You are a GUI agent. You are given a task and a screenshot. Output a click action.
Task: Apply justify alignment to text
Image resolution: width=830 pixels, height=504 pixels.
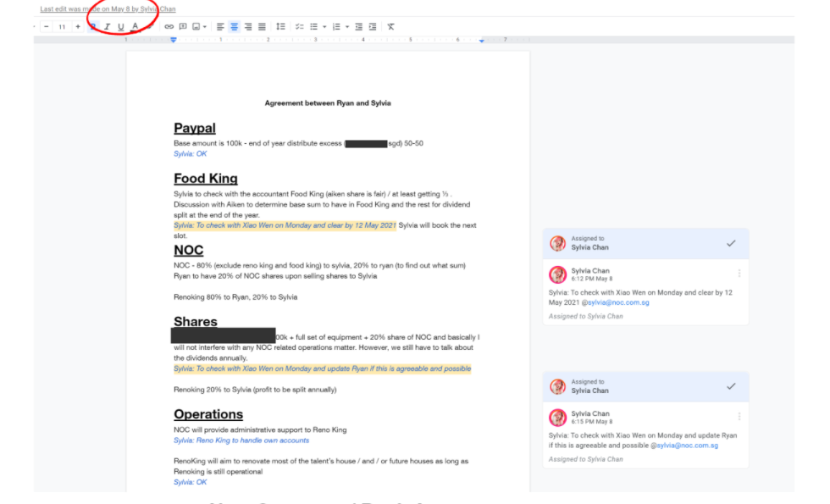262,27
